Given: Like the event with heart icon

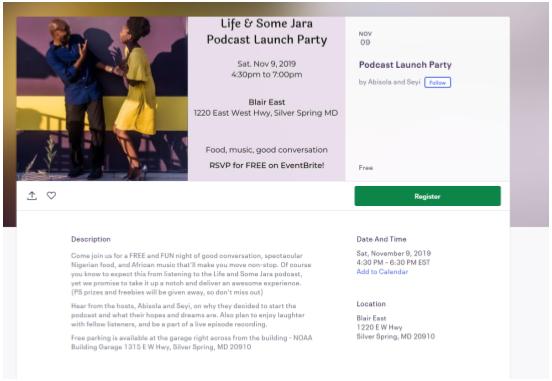Looking at the screenshot, I should click(51, 195).
